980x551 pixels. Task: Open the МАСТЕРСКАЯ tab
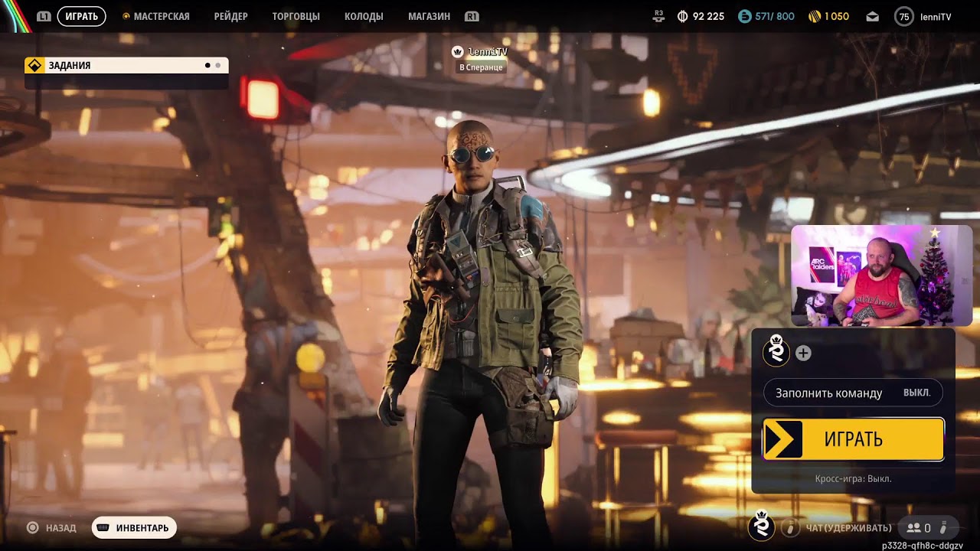pos(162,16)
